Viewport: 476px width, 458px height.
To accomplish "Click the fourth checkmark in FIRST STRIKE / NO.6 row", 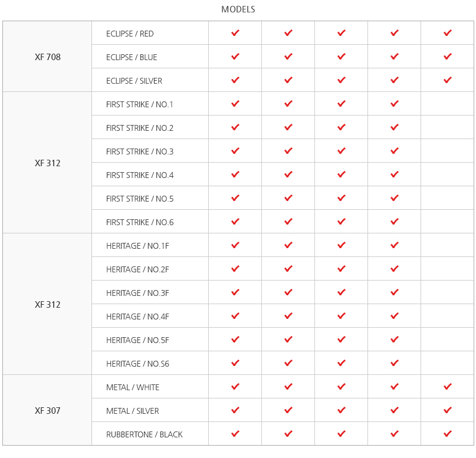I will [394, 222].
